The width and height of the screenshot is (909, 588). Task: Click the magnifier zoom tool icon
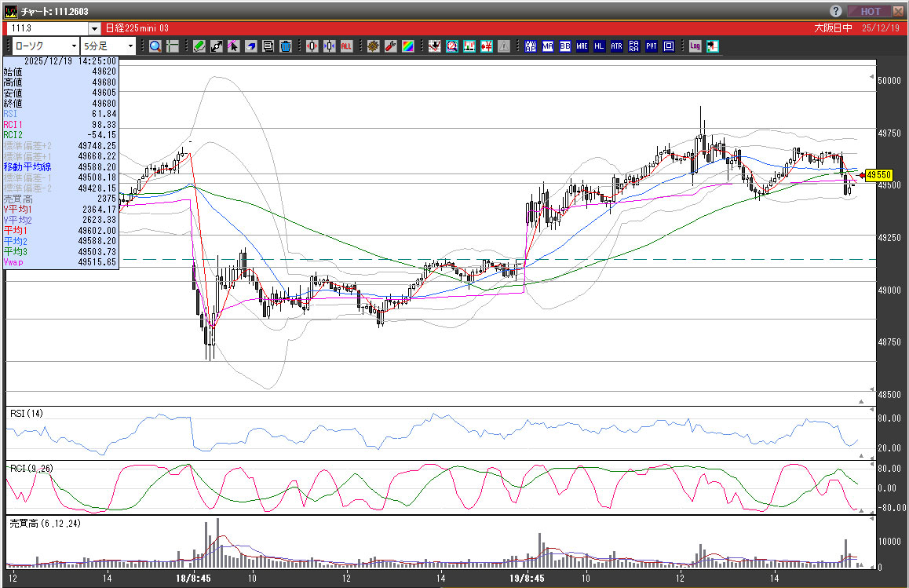pyautogui.click(x=155, y=46)
